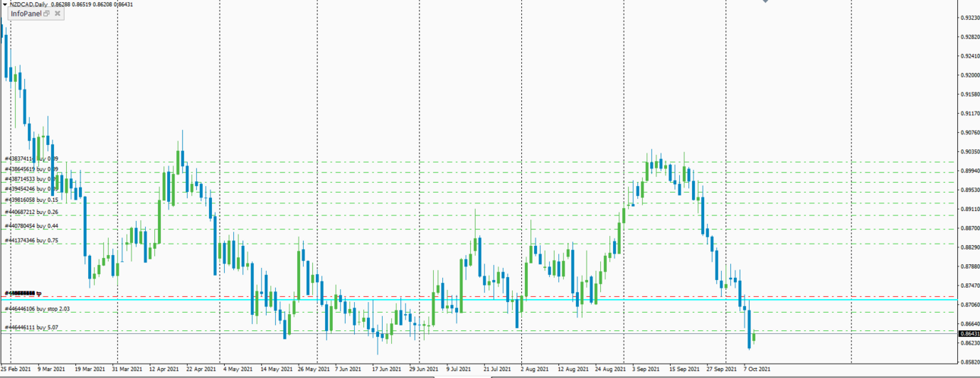Click date label 7 Oct 2021
The image size is (980, 378).
click(757, 369)
